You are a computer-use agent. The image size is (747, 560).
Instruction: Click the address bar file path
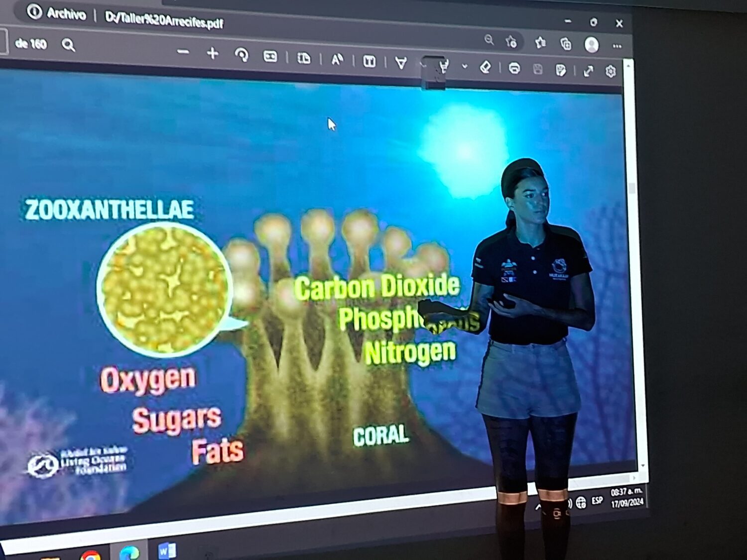(164, 20)
